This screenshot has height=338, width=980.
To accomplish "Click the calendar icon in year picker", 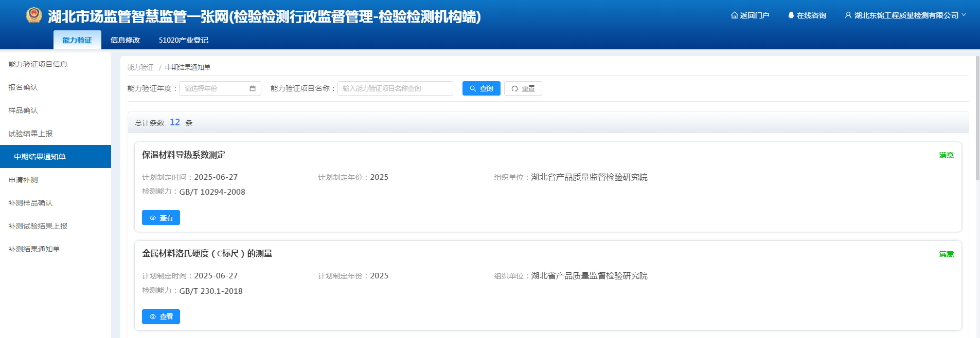I will 253,88.
